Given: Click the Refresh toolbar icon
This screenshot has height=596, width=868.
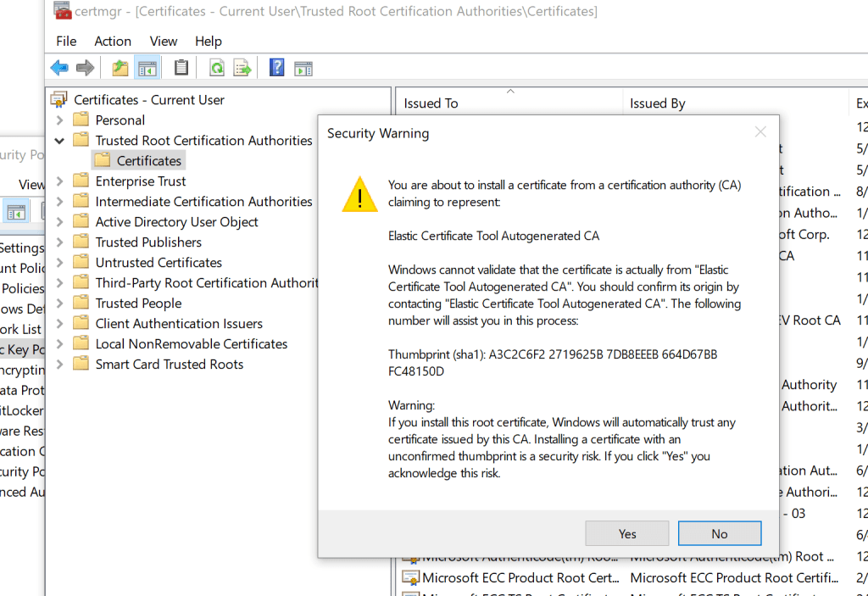Looking at the screenshot, I should pos(217,68).
